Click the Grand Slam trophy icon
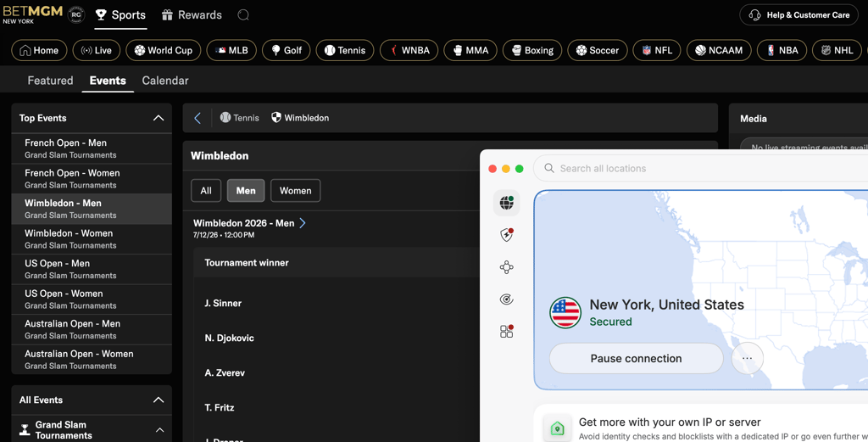This screenshot has width=868, height=442. (25, 430)
